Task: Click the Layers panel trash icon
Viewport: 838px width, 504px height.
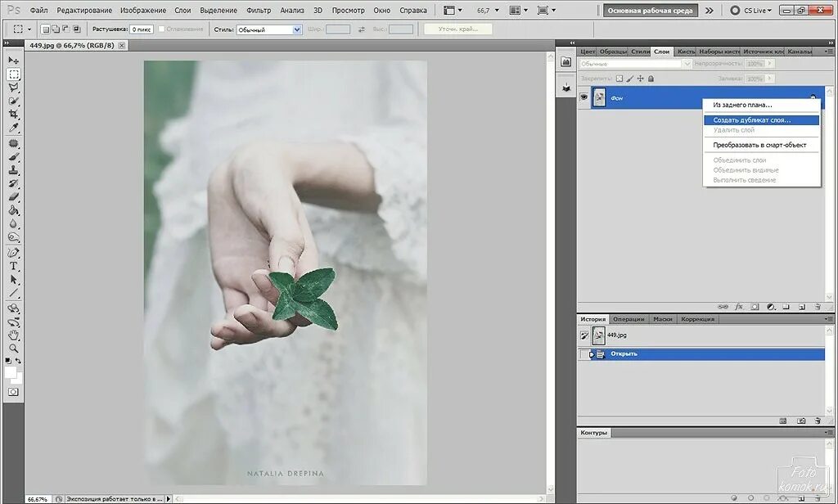Action: click(x=818, y=307)
